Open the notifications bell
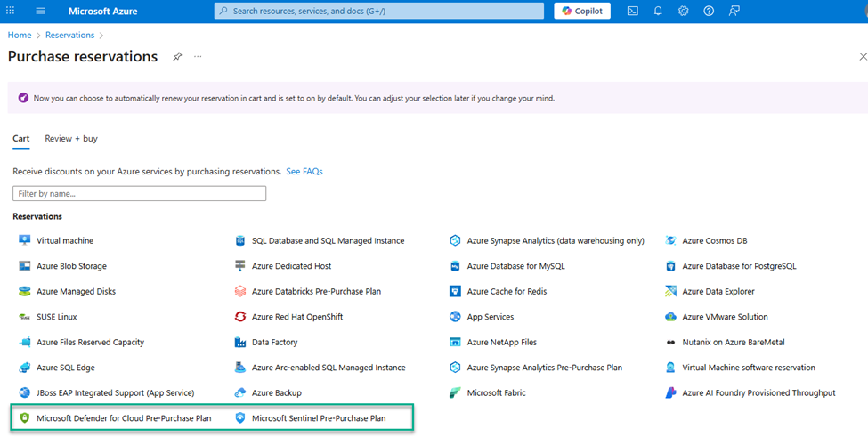 (x=658, y=11)
